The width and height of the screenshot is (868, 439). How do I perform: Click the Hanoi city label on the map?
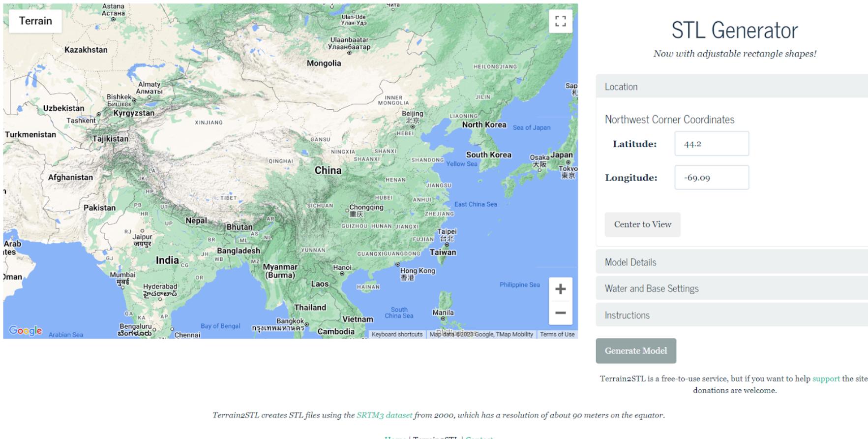(x=342, y=268)
